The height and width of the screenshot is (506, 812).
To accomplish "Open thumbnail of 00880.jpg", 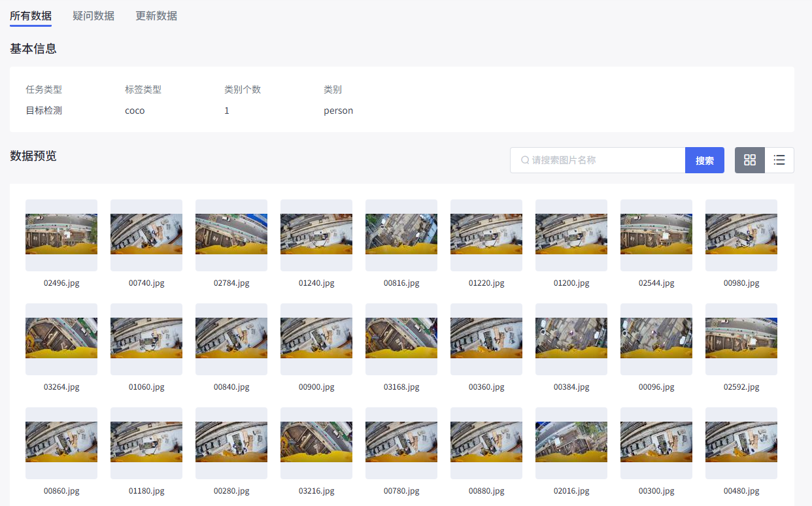I will pyautogui.click(x=486, y=443).
